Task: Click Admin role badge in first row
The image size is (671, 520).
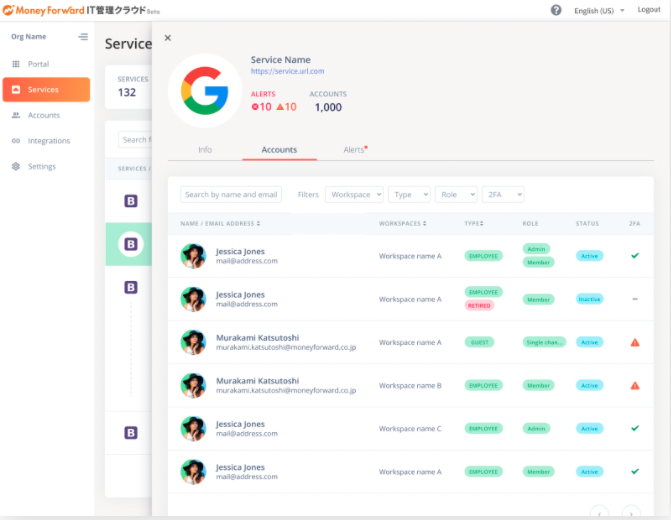Action: (536, 249)
